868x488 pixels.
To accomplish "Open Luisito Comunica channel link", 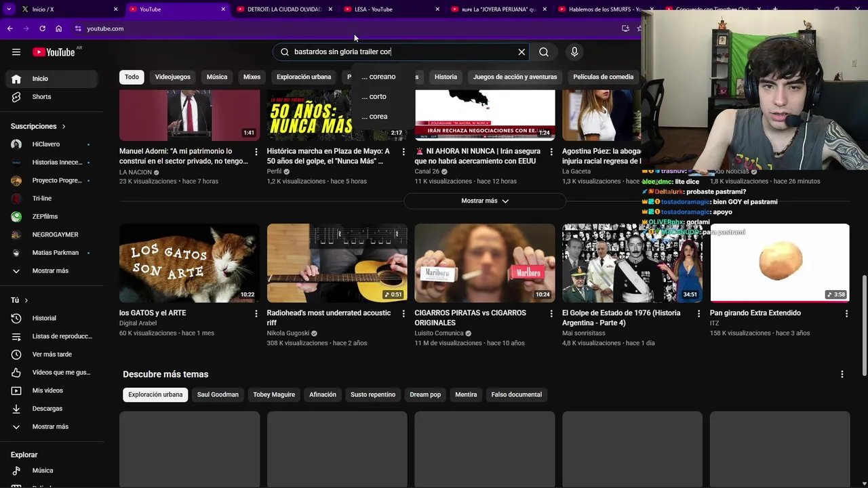I will point(439,333).
